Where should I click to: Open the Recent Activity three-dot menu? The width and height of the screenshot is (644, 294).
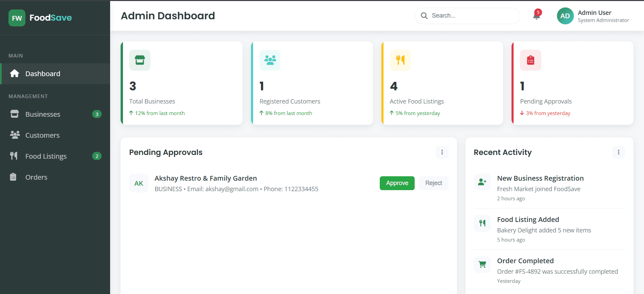point(619,152)
